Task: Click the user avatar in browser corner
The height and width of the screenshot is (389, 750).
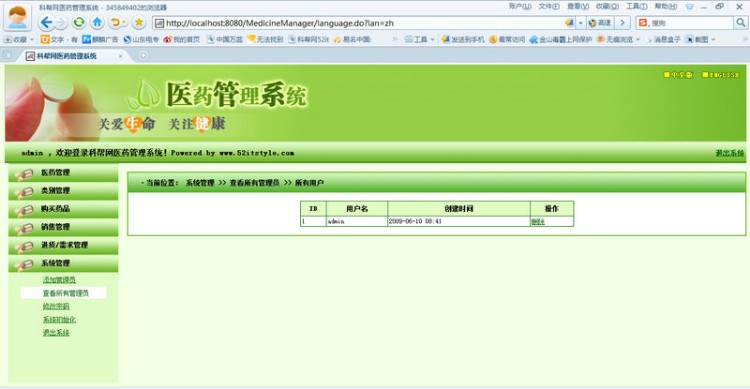Action: [18, 18]
